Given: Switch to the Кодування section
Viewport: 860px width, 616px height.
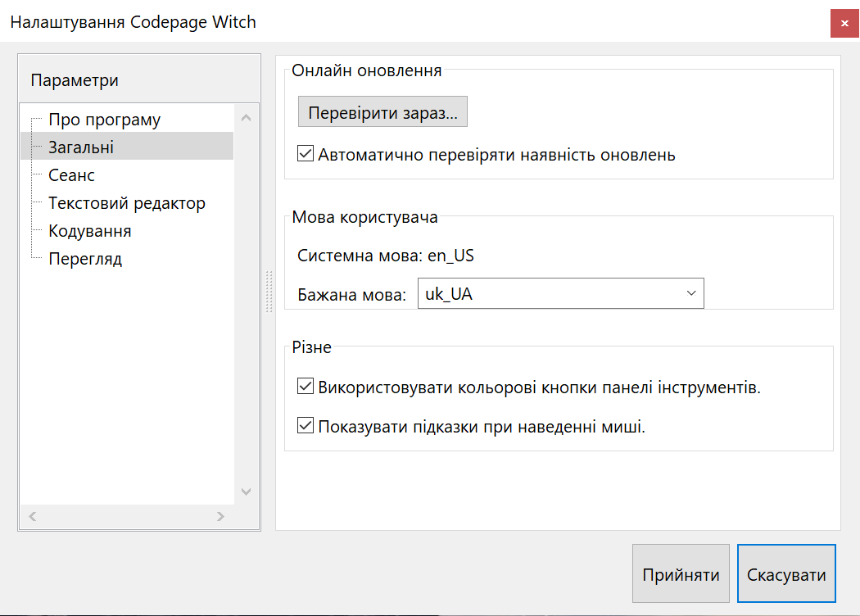Looking at the screenshot, I should [x=89, y=231].
